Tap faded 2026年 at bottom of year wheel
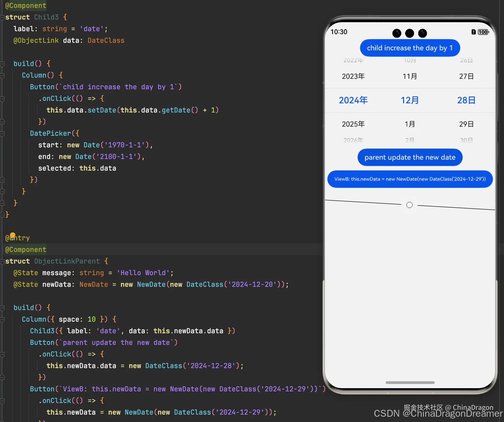The width and height of the screenshot is (504, 422). click(353, 140)
